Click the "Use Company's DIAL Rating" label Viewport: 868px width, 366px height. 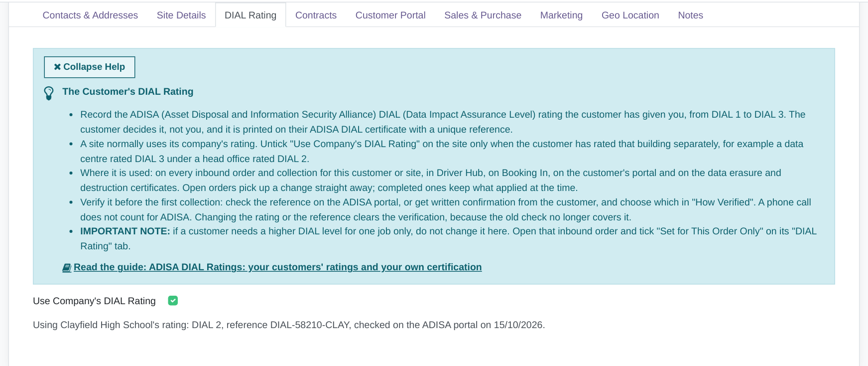(x=94, y=301)
